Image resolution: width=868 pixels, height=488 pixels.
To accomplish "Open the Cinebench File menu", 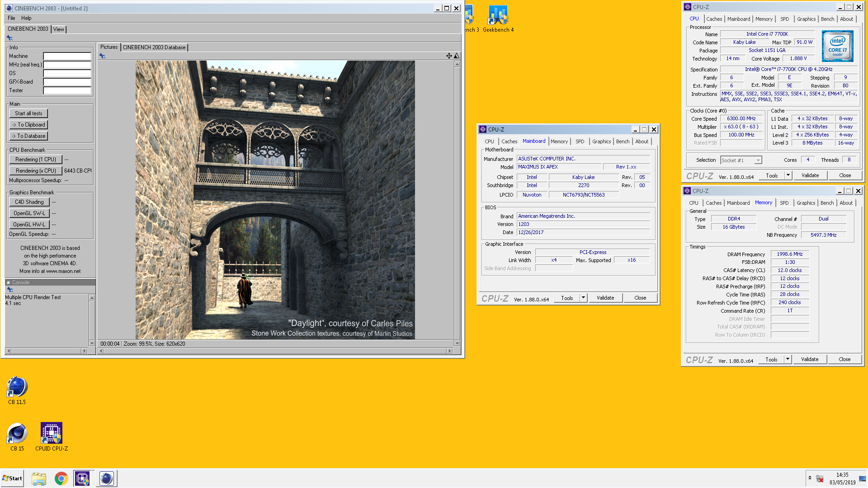I will point(11,18).
